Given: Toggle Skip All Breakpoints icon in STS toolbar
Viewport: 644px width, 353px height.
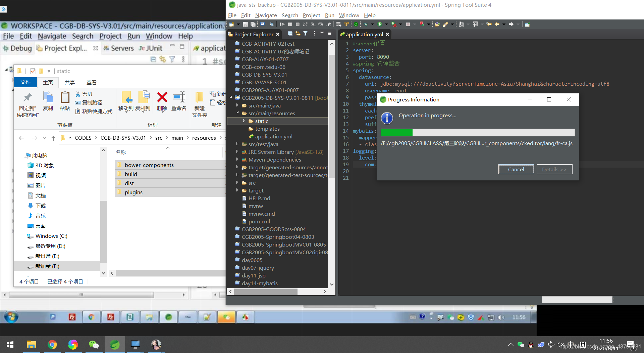Looking at the screenshot, I should 272,24.
